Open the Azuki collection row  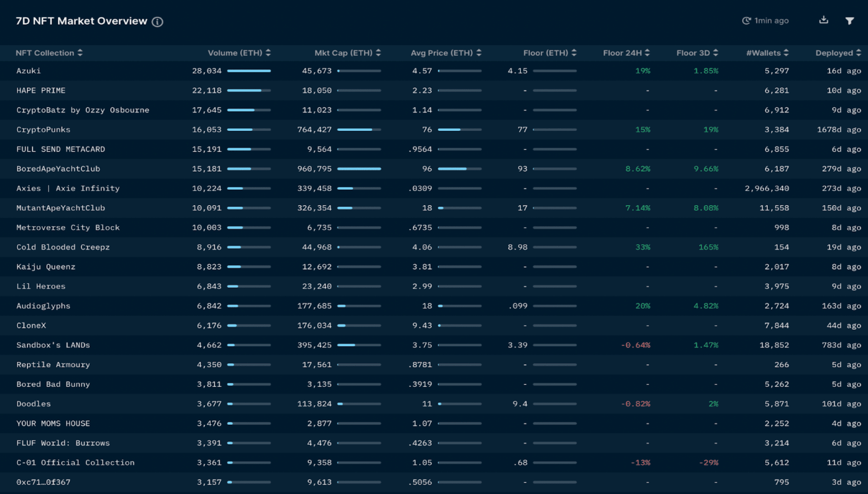coord(29,71)
